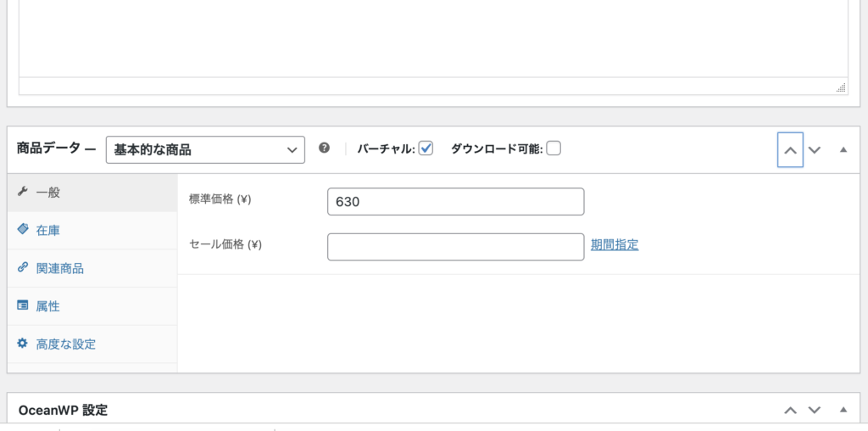Image resolution: width=868 pixels, height=431 pixels.
Task: Uncheck the バーチャル checkbox
Action: pyautogui.click(x=426, y=148)
